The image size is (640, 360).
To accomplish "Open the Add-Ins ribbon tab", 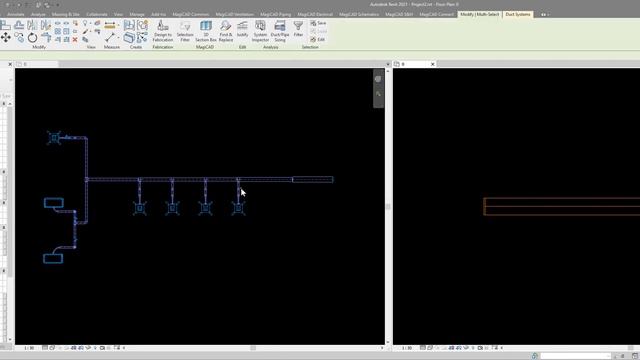I will click(158, 14).
